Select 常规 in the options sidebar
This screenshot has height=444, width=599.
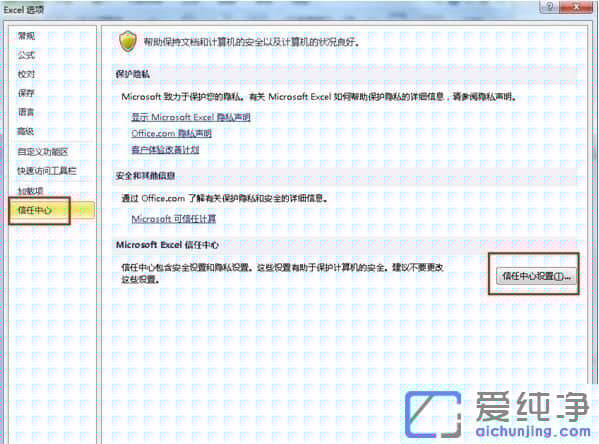(26, 36)
